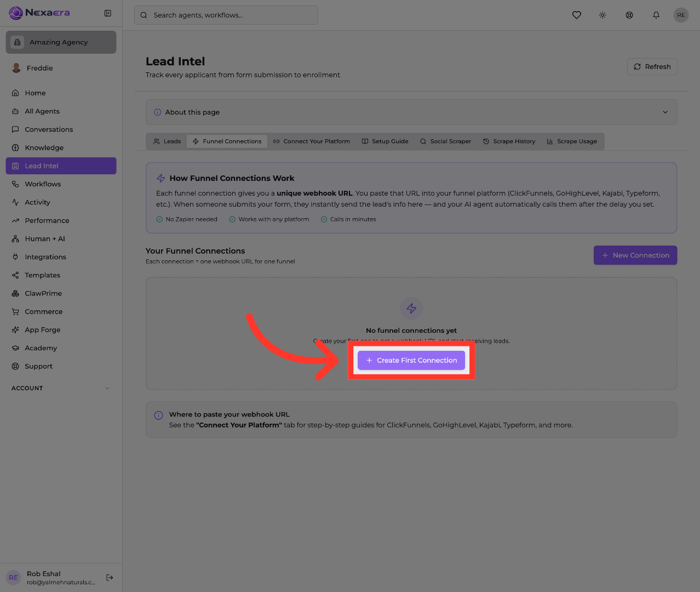The image size is (700, 592).
Task: Click the search agents and workflows field
Action: pyautogui.click(x=226, y=15)
